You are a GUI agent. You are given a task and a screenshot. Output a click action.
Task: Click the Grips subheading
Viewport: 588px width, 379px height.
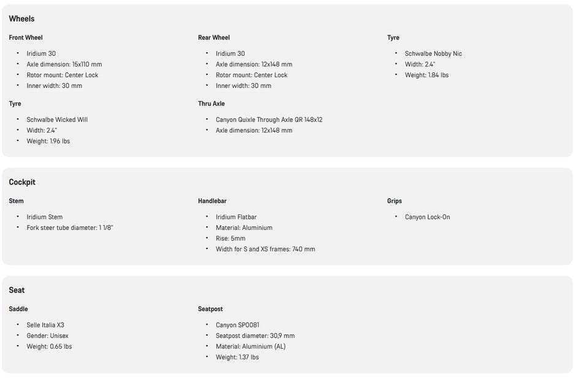coord(394,201)
